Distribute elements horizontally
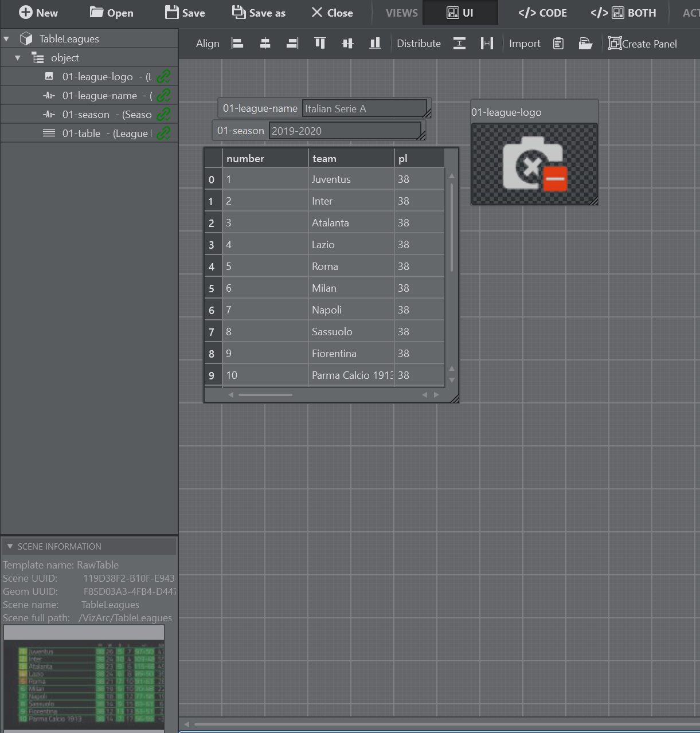Viewport: 700px width, 733px height. click(x=487, y=44)
